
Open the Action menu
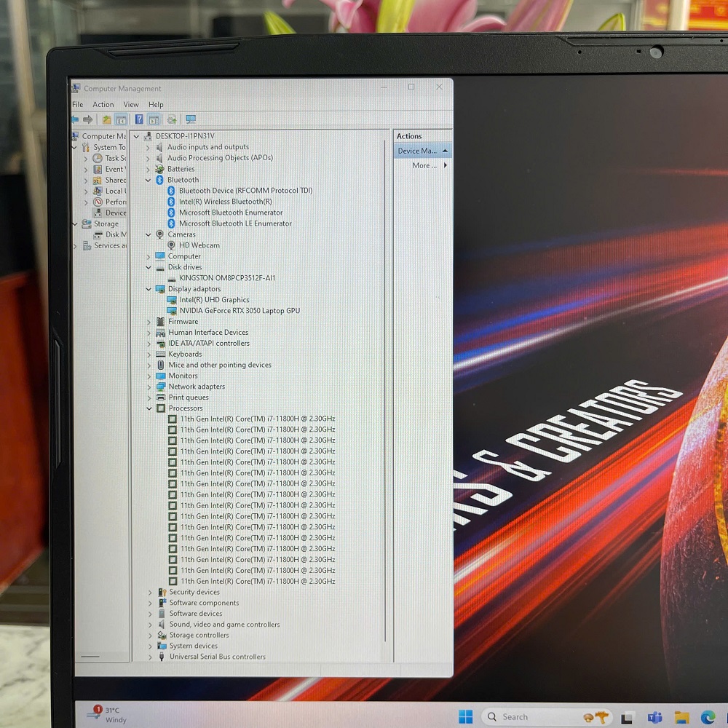103,104
